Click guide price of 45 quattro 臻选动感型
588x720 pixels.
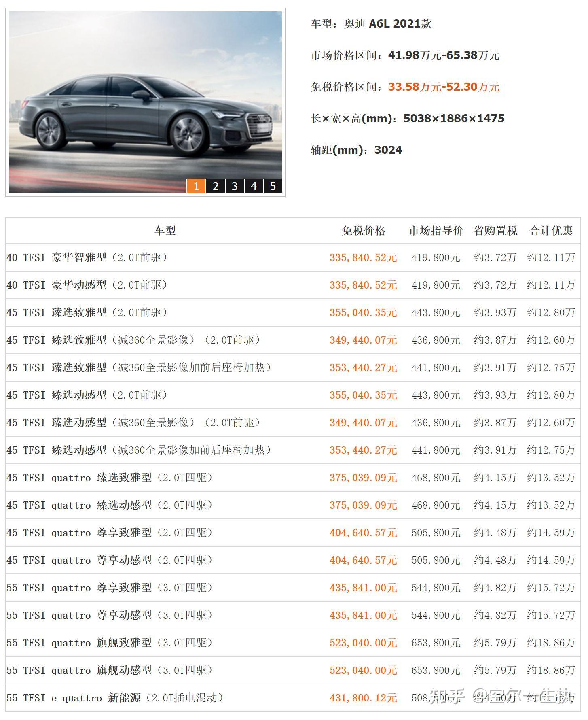click(x=436, y=505)
